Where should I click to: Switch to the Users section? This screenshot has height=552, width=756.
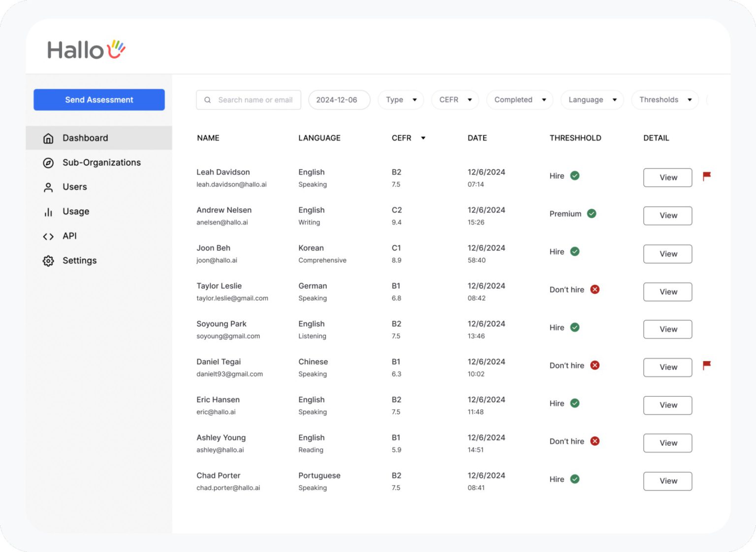pyautogui.click(x=74, y=187)
